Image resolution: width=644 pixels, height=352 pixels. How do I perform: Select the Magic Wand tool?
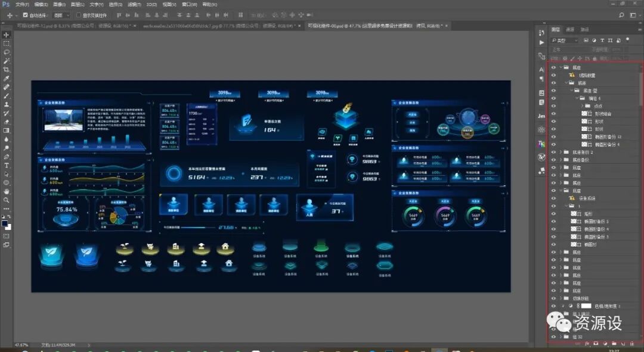6,61
